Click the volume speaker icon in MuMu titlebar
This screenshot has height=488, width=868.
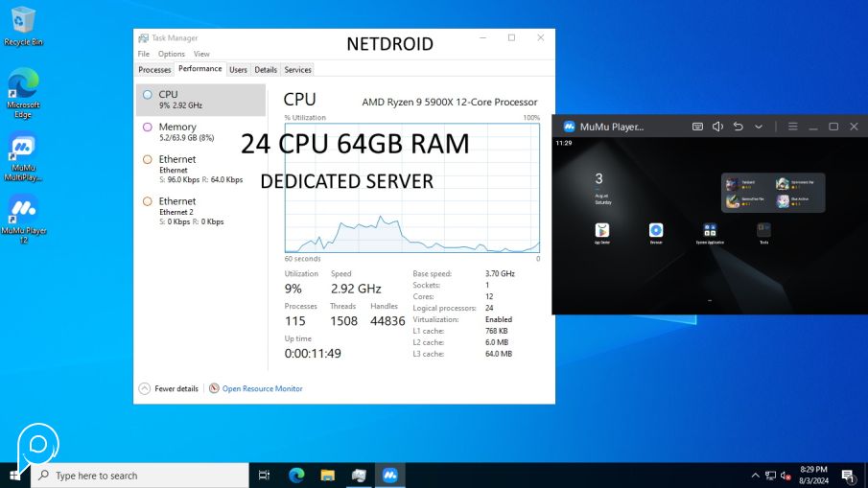coord(717,127)
